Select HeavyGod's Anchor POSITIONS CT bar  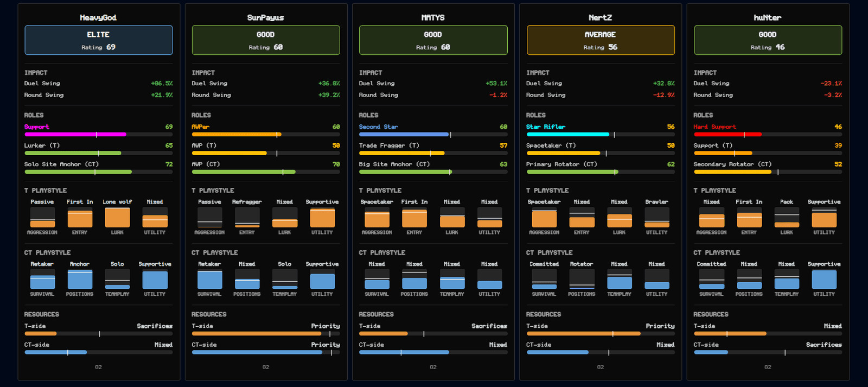click(80, 280)
